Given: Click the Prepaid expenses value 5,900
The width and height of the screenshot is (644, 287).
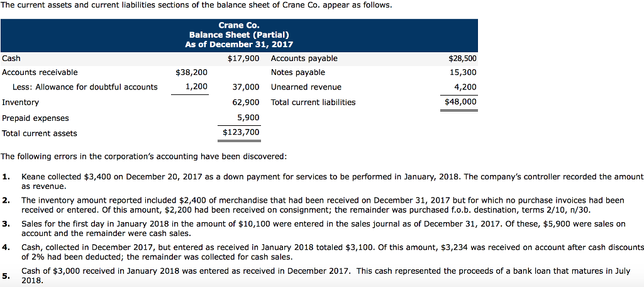Looking at the screenshot, I should (x=248, y=118).
